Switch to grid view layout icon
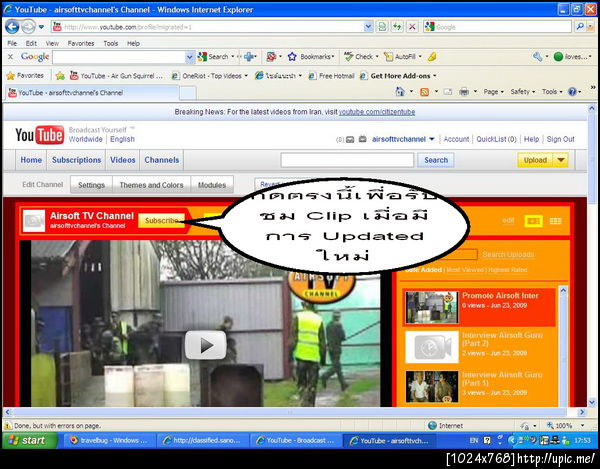The width and height of the screenshot is (600, 469). pyautogui.click(x=555, y=221)
